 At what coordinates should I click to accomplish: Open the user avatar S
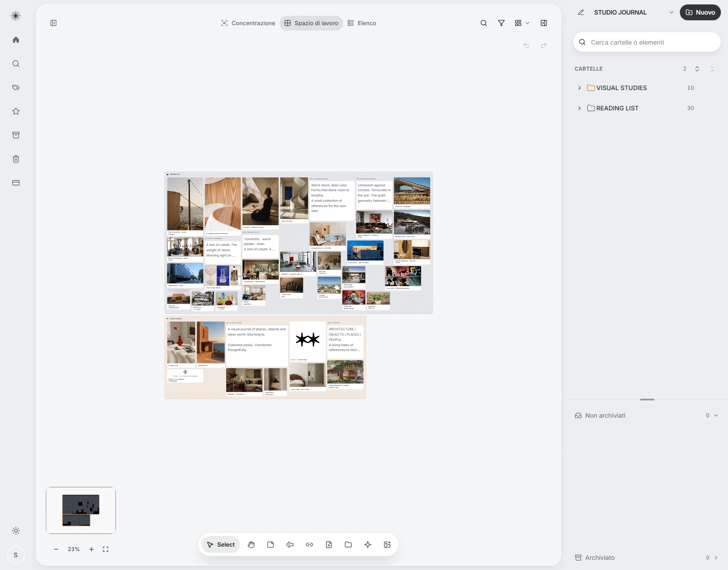pyautogui.click(x=16, y=555)
